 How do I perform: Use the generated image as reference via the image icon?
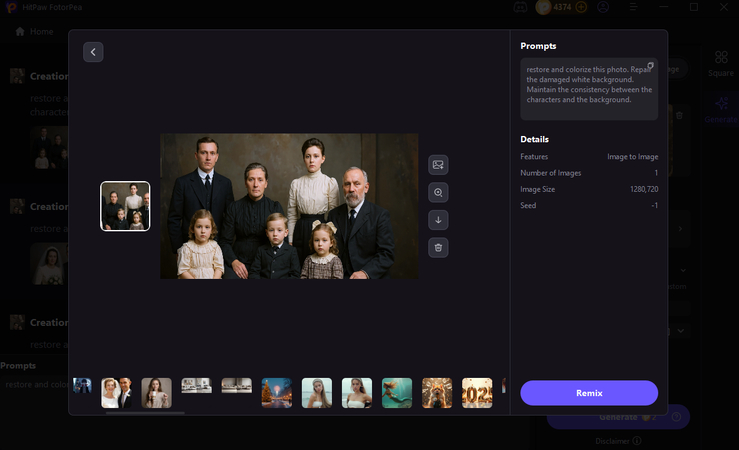[x=438, y=165]
